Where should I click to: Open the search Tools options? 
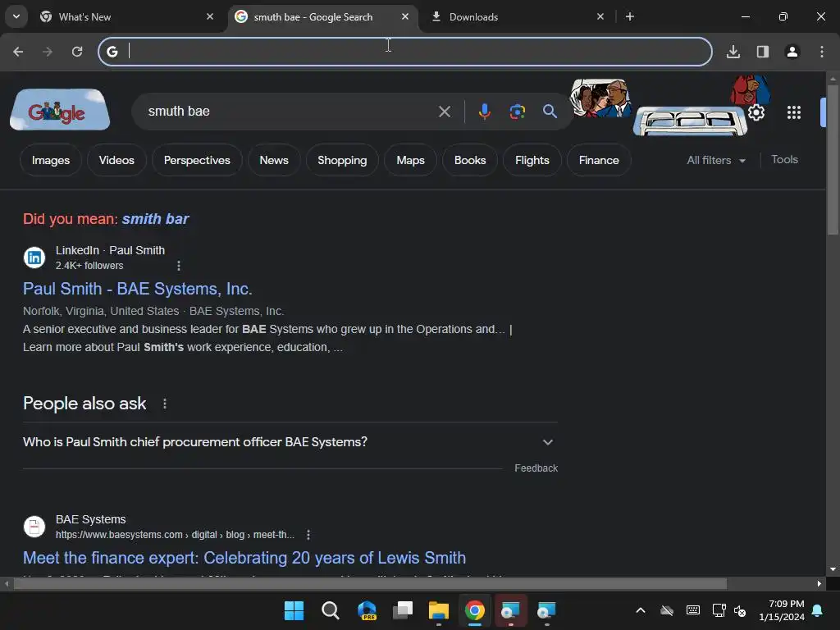(x=784, y=160)
